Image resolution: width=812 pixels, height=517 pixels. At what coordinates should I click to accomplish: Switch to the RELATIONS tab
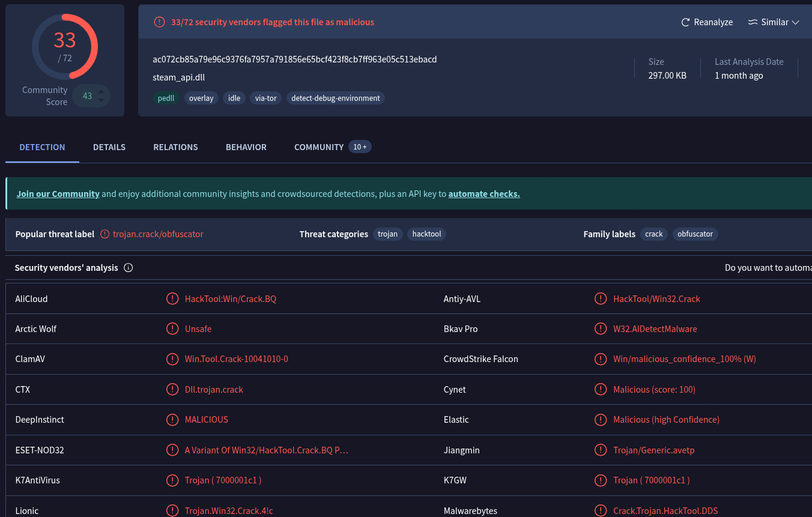pyautogui.click(x=175, y=147)
